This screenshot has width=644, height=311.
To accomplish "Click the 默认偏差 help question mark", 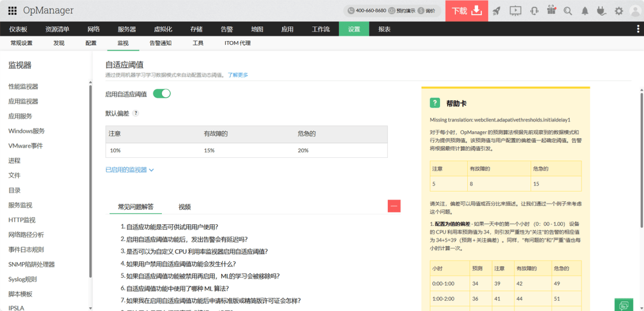I will (x=135, y=114).
